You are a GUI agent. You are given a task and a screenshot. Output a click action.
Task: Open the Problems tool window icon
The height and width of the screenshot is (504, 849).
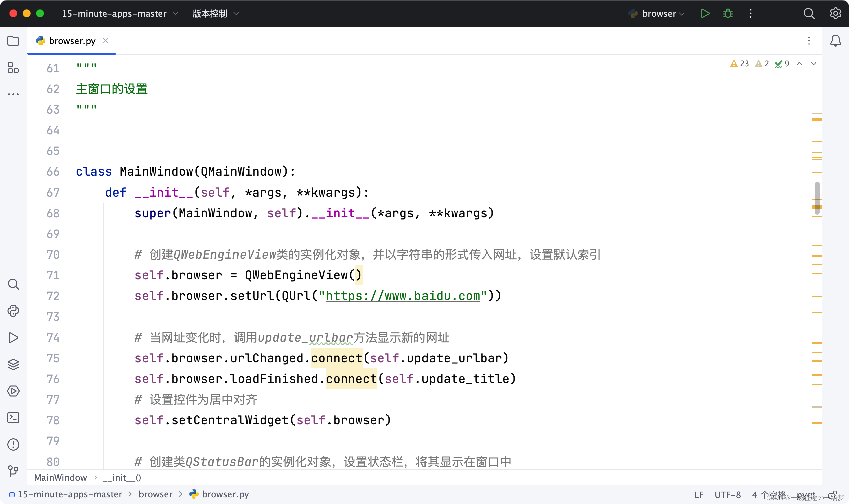(x=13, y=444)
